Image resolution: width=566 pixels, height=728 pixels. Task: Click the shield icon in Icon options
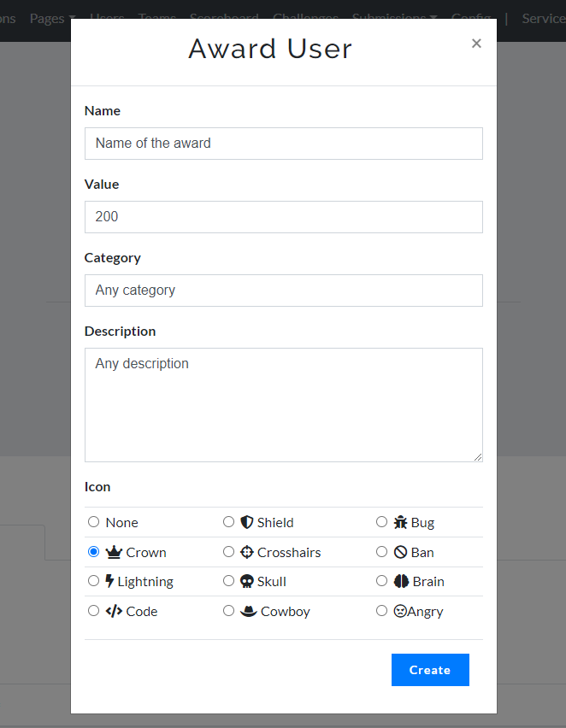coord(246,522)
